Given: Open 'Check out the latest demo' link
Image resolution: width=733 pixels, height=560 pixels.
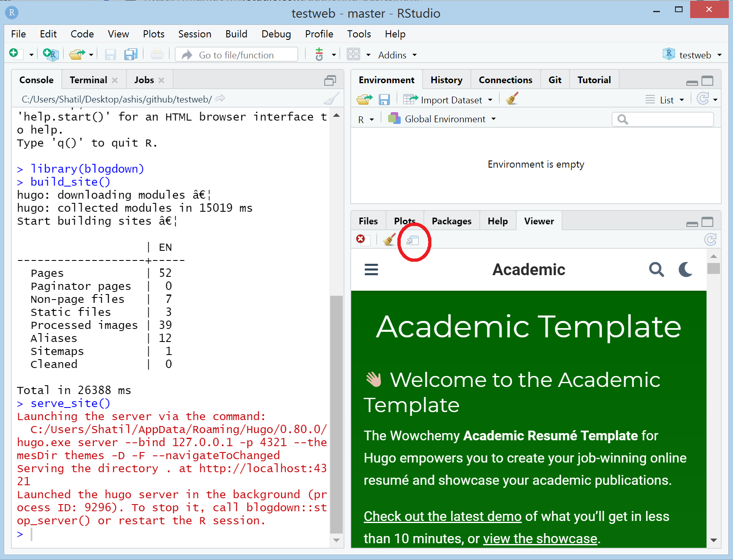Looking at the screenshot, I should coord(442,516).
